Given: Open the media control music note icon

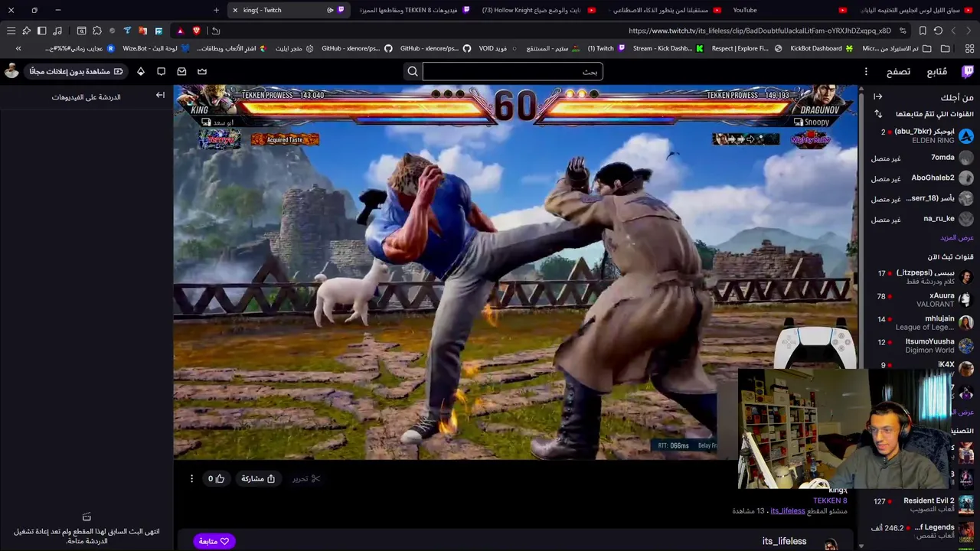Looking at the screenshot, I should 57,31.
